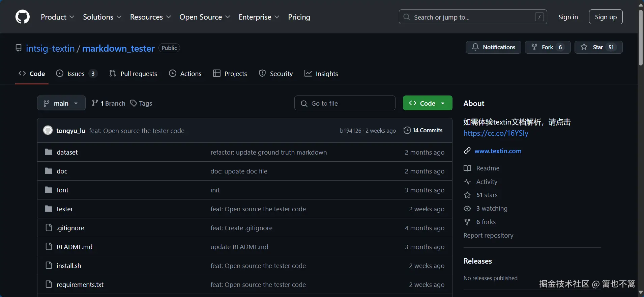This screenshot has width=644, height=297.
Task: Click the tester folder icon
Action: [49, 209]
